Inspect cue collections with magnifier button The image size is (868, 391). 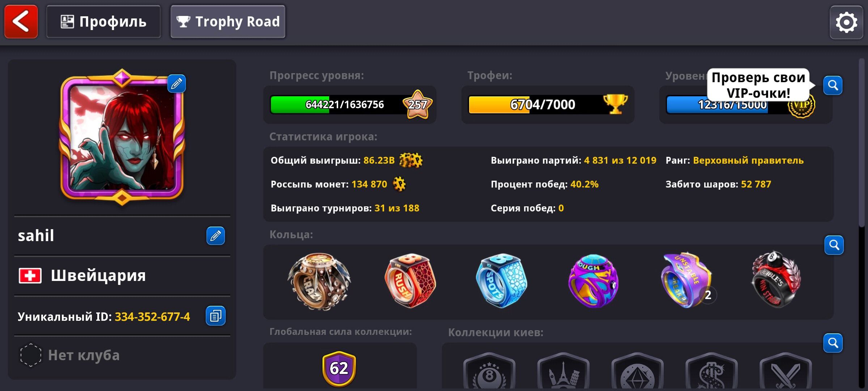point(833,343)
